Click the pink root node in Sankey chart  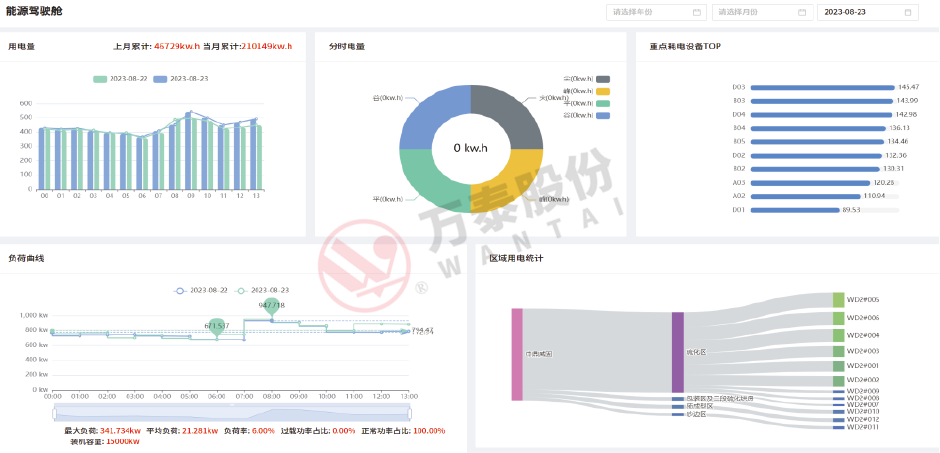[x=517, y=354]
